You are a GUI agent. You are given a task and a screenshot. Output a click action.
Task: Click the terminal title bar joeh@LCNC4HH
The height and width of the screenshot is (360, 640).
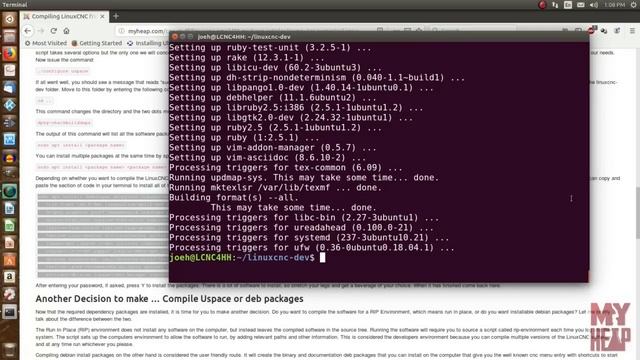(379, 37)
